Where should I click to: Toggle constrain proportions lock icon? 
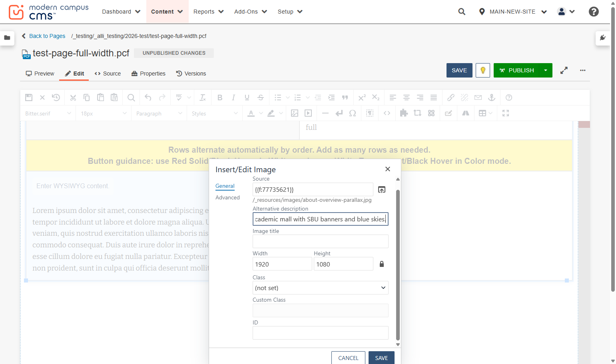[382, 264]
